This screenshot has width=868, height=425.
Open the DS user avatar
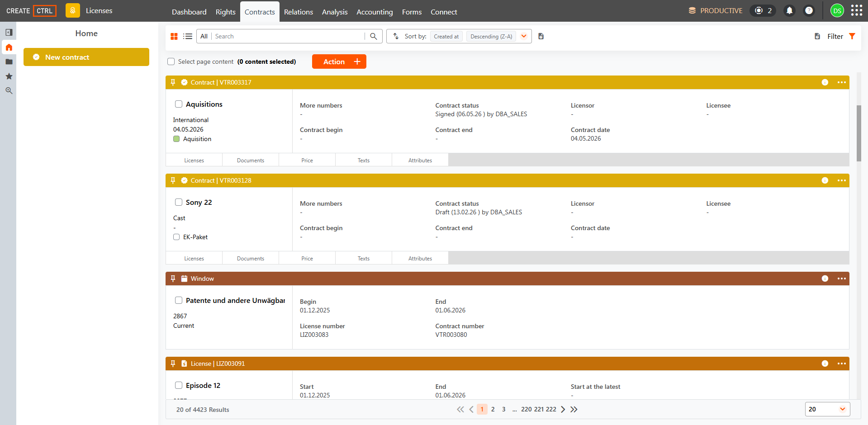[x=837, y=10]
